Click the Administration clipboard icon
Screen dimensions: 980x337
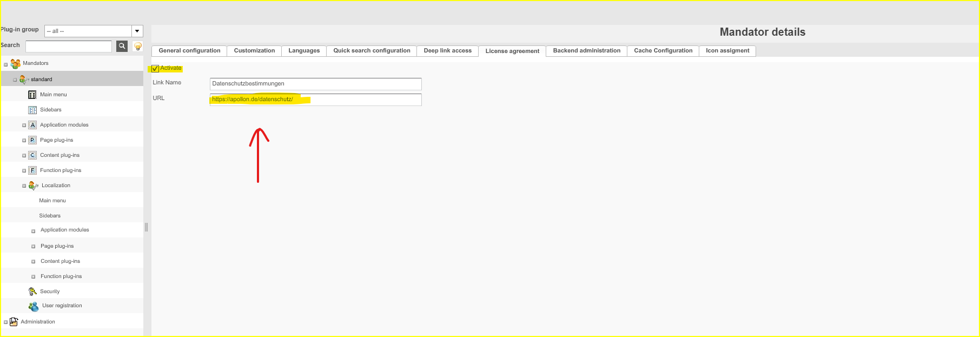coord(14,322)
